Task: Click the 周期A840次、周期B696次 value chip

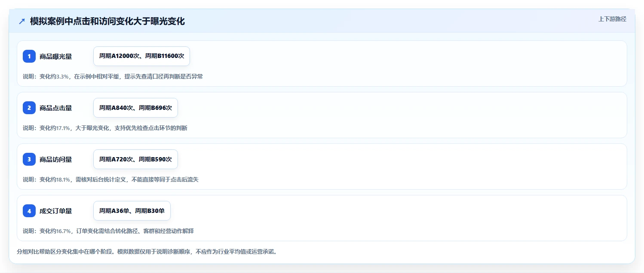Action: click(x=135, y=108)
